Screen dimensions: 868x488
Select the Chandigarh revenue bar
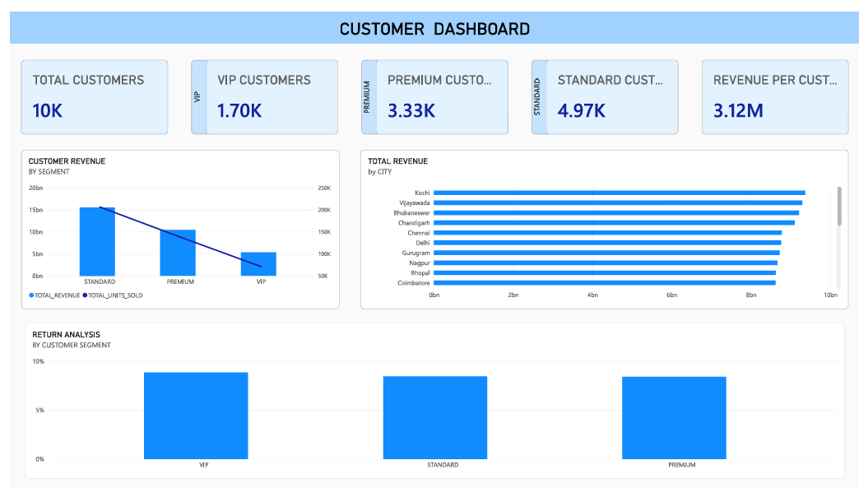pos(614,223)
